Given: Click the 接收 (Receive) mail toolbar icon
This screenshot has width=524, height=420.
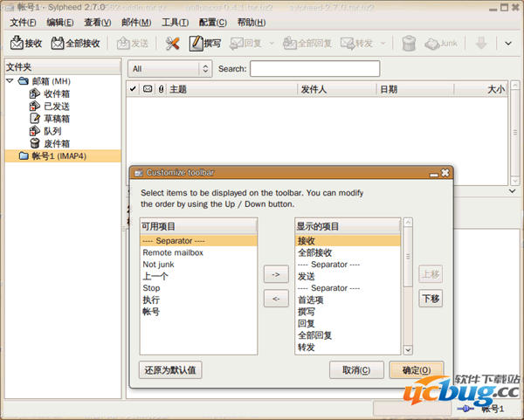Looking at the screenshot, I should coord(17,43).
